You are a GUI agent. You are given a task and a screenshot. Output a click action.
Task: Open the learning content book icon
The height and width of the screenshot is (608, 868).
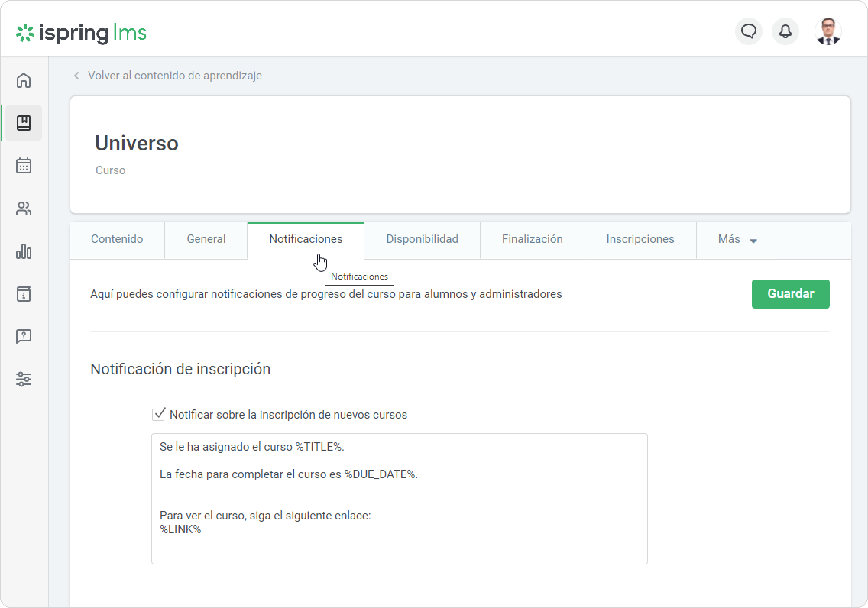click(24, 123)
